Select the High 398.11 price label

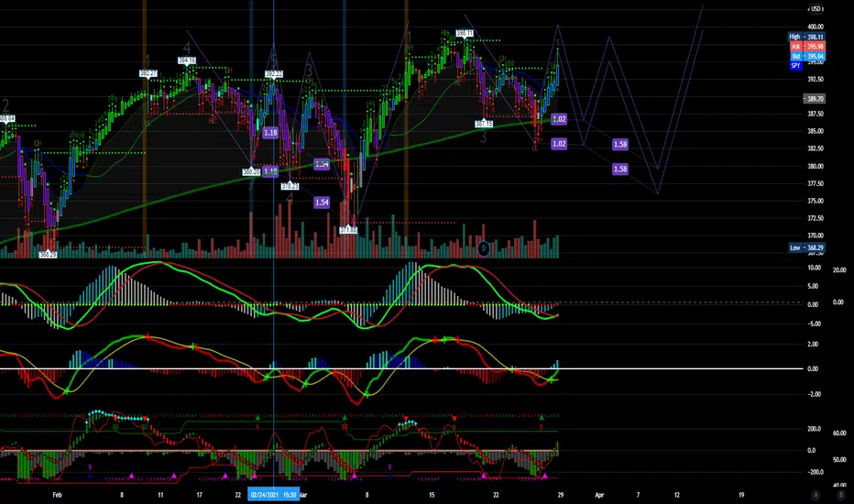coord(806,37)
